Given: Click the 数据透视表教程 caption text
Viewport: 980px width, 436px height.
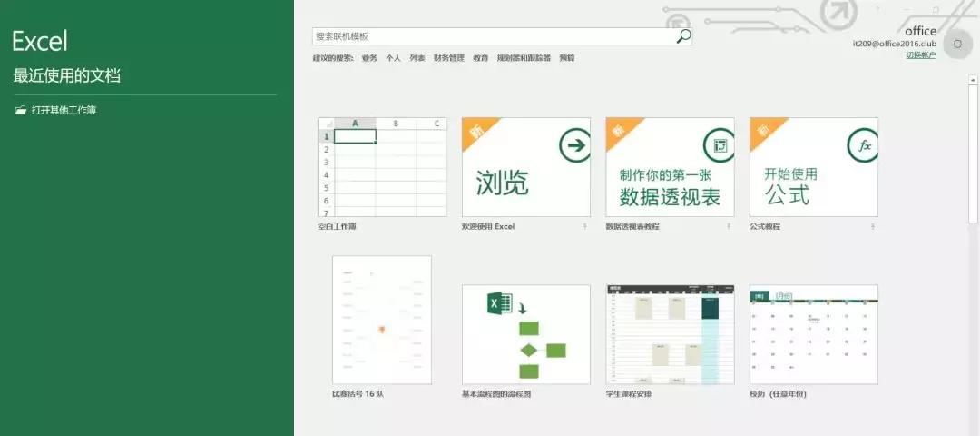Looking at the screenshot, I should (x=632, y=226).
